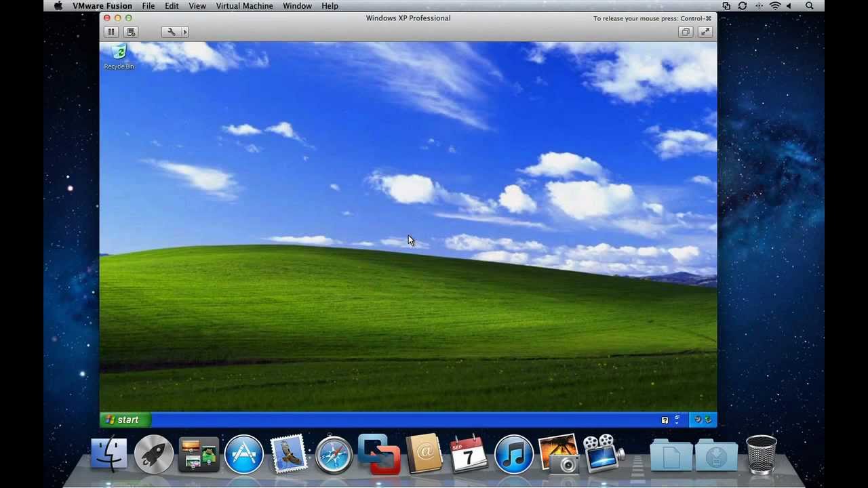This screenshot has width=868, height=488.
Task: Open the volume control in the menu bar
Action: [x=789, y=6]
